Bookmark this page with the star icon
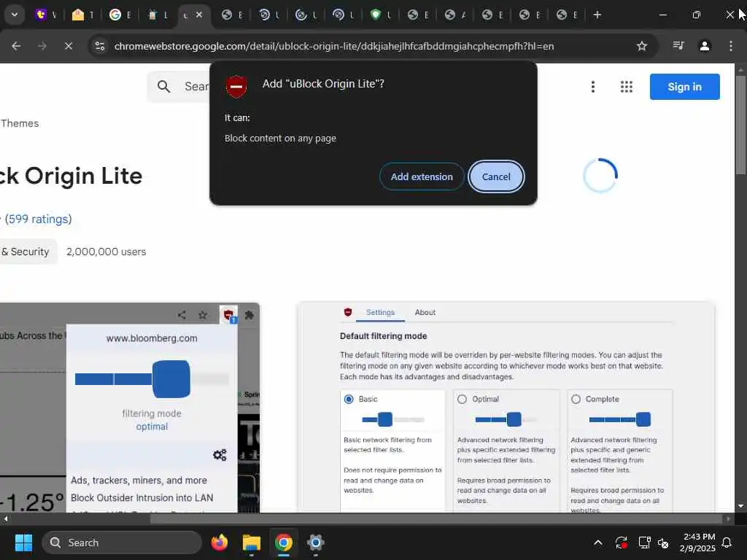Image resolution: width=747 pixels, height=560 pixels. click(642, 46)
